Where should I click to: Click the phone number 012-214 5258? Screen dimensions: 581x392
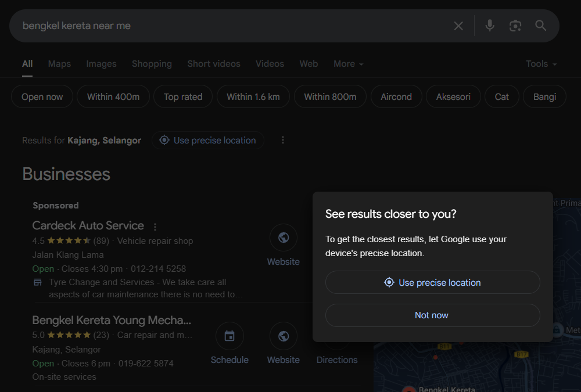158,269
